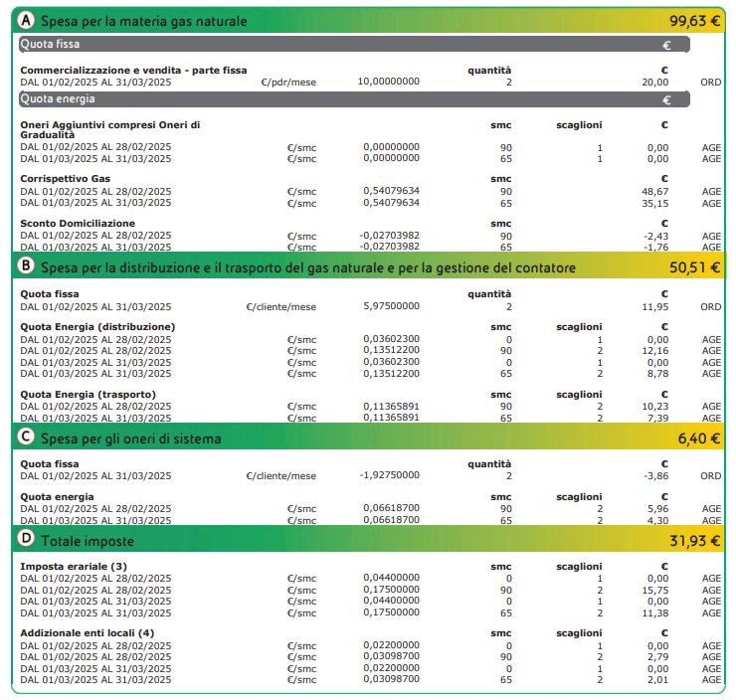The image size is (736, 700).
Task: Click the circled C section icon
Action: [26, 437]
